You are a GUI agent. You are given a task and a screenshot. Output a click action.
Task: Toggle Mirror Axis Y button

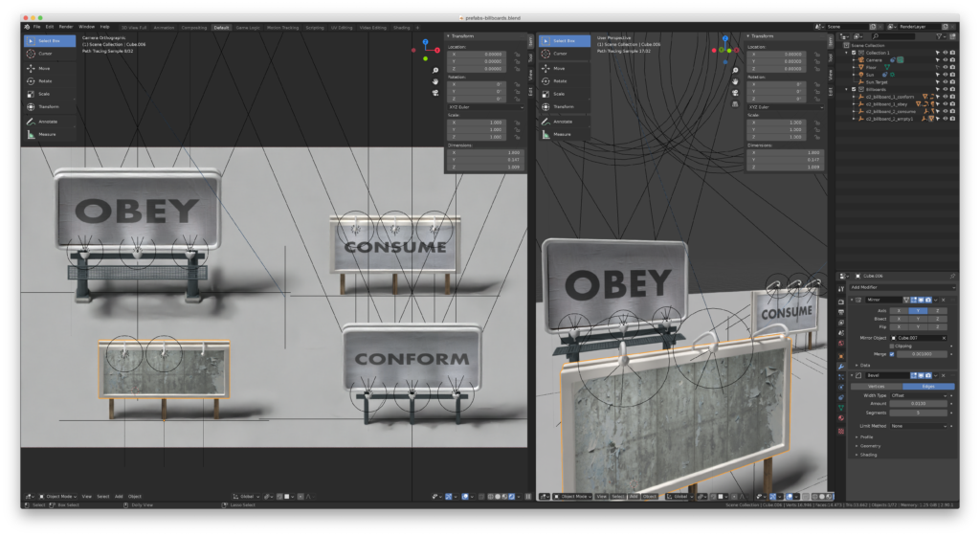pyautogui.click(x=918, y=310)
